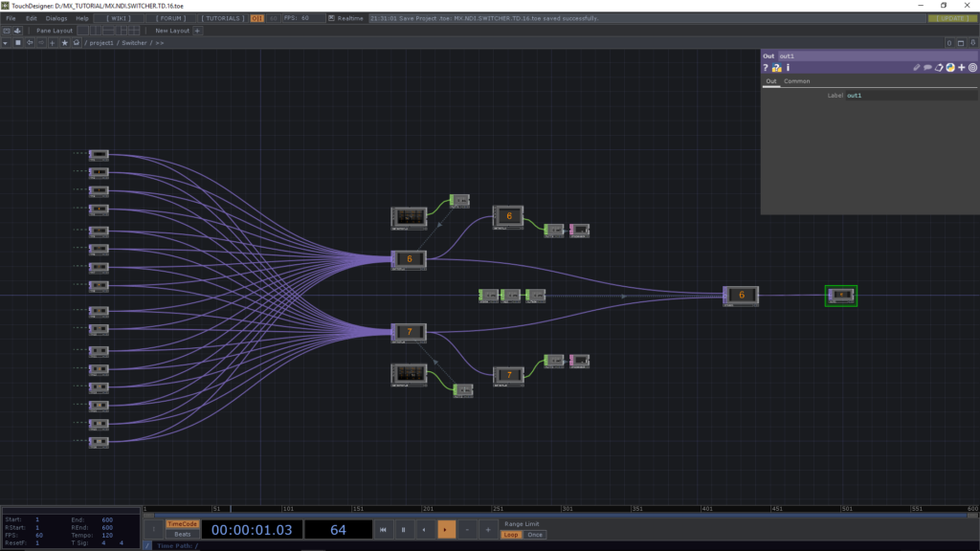Switch to the Common parameter tab
980x551 pixels.
click(x=796, y=81)
